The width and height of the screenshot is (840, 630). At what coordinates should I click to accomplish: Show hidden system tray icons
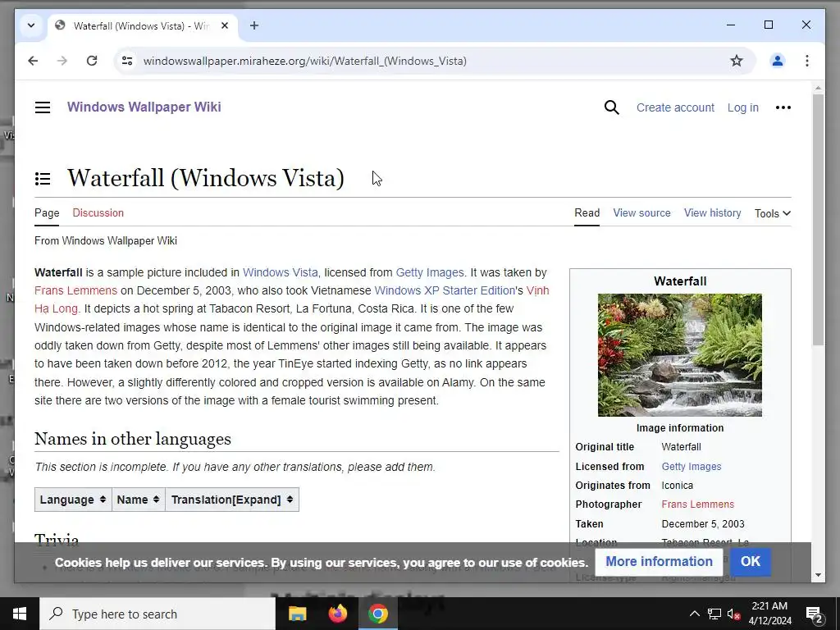(694, 614)
